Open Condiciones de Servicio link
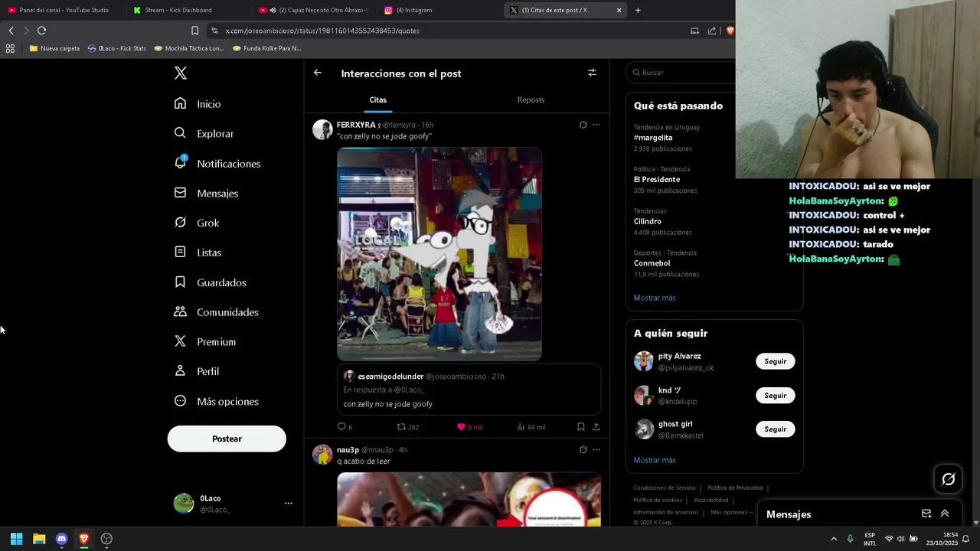The width and height of the screenshot is (980, 551). [x=665, y=487]
